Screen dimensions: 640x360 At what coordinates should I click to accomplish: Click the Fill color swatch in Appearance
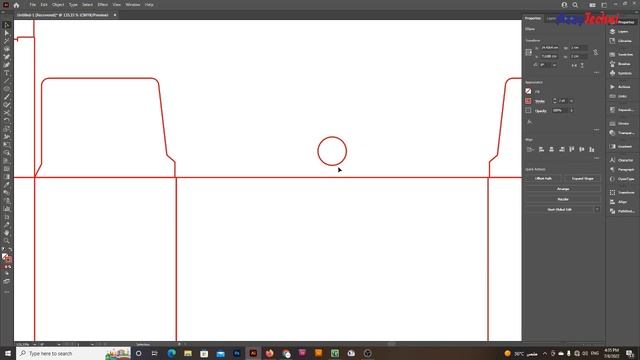point(529,91)
